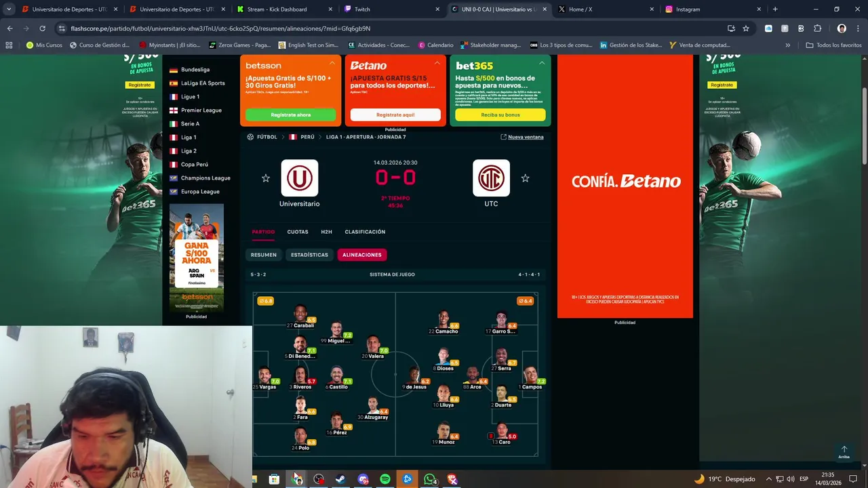Image resolution: width=868 pixels, height=488 pixels.
Task: Open the Todos los favoritos folder
Action: (833, 45)
